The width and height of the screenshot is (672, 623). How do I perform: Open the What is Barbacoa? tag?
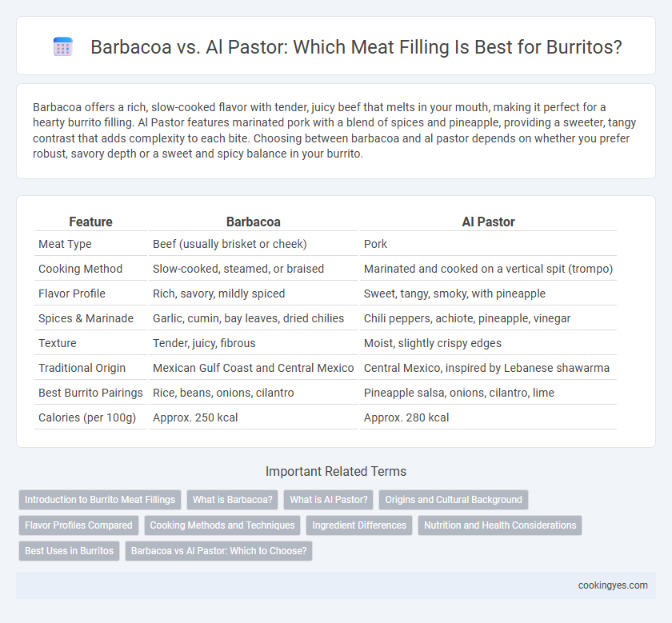tap(232, 500)
